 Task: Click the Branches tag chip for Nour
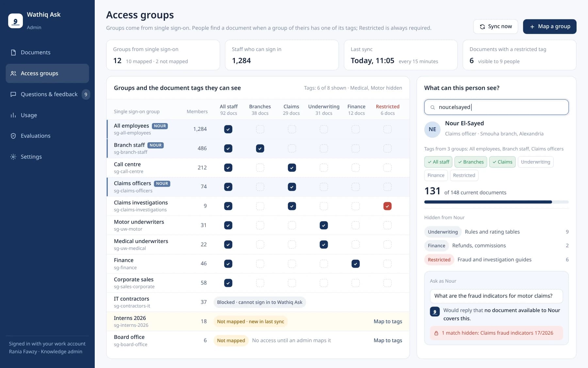(x=471, y=162)
